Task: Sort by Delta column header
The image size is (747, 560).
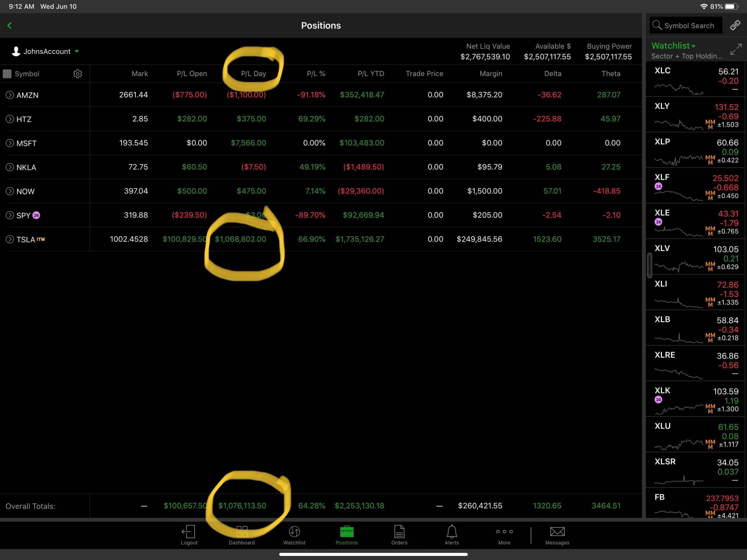Action: pos(553,74)
